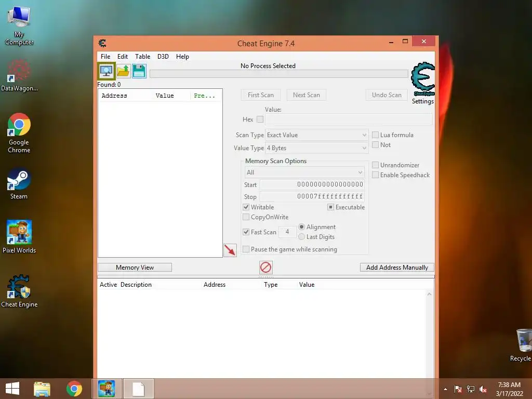Viewport: 532px width, 399px height.
Task: Expand the Scan Type dropdown
Action: point(316,135)
